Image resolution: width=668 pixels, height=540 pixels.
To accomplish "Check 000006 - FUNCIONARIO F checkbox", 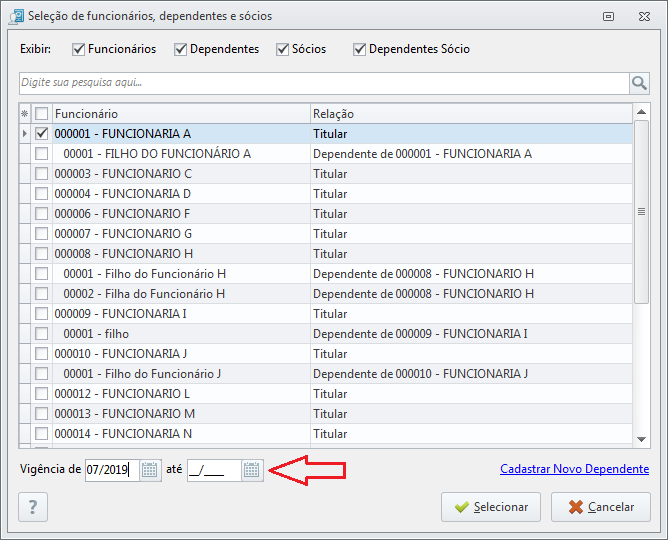I will 41,214.
